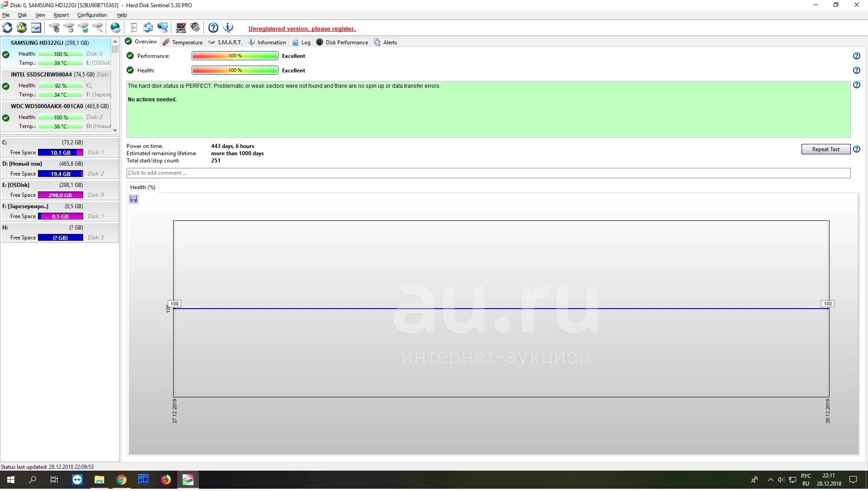Click the Performance 100 % bar
This screenshot has width=868, height=491.
coord(235,56)
